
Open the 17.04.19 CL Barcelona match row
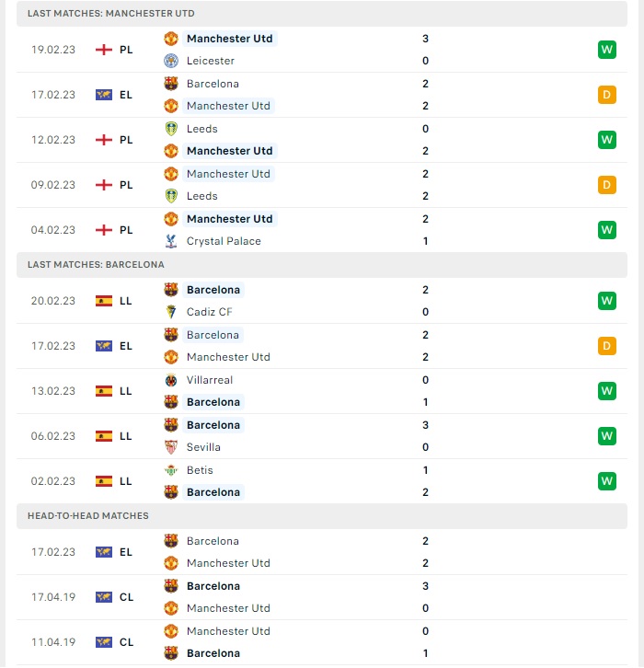pyautogui.click(x=322, y=597)
